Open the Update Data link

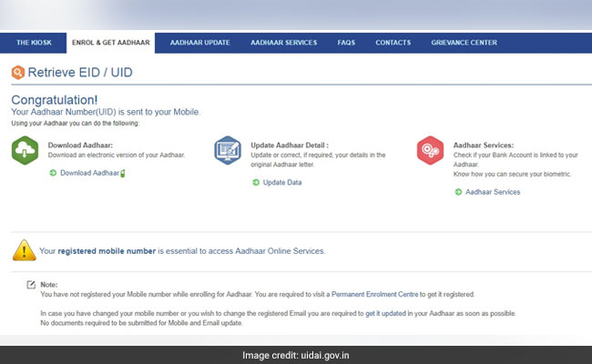[282, 183]
